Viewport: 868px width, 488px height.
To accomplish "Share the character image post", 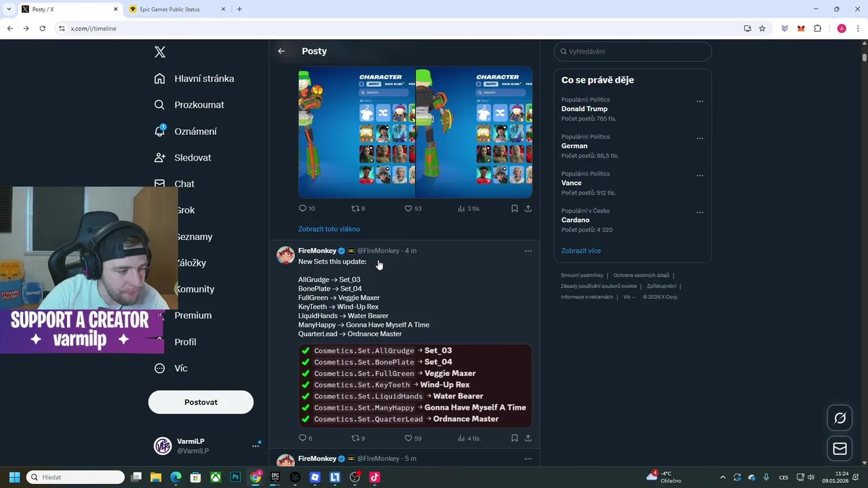I will (x=528, y=209).
